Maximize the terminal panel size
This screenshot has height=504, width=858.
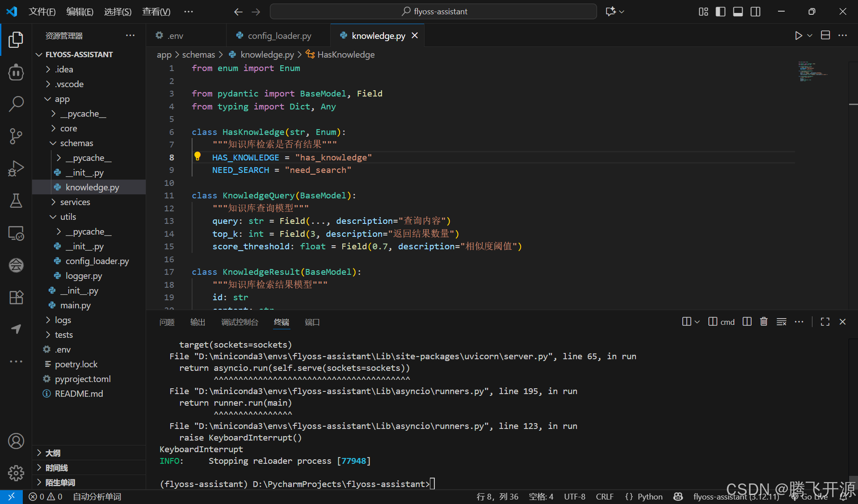point(825,322)
